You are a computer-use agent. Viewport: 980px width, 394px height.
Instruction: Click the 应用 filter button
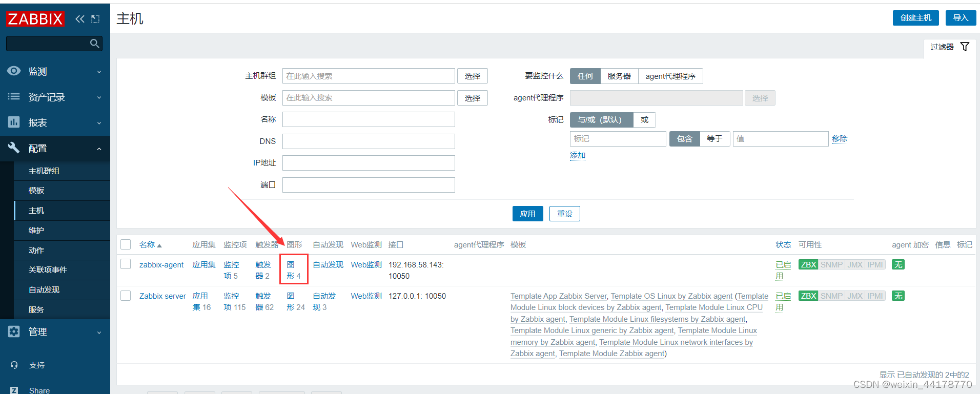click(x=527, y=214)
